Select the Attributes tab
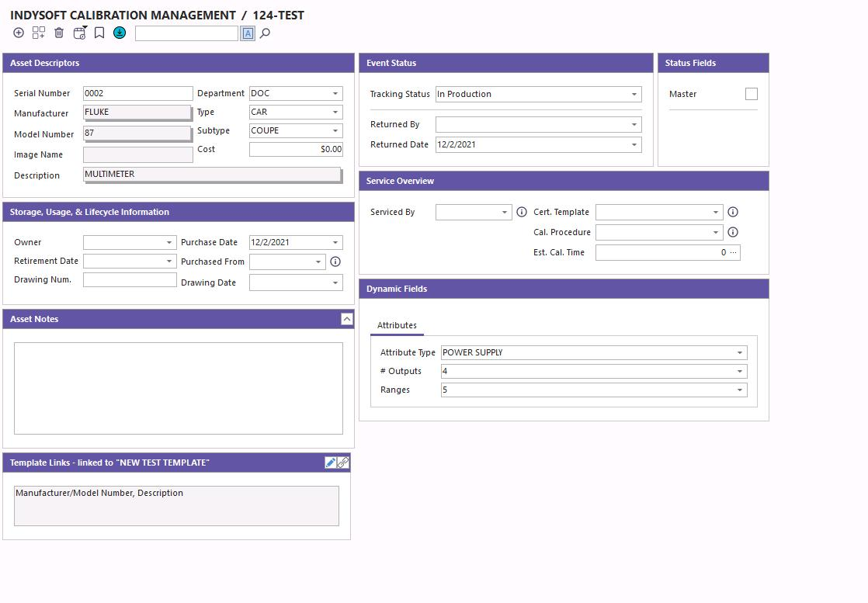The image size is (868, 603). tap(397, 326)
